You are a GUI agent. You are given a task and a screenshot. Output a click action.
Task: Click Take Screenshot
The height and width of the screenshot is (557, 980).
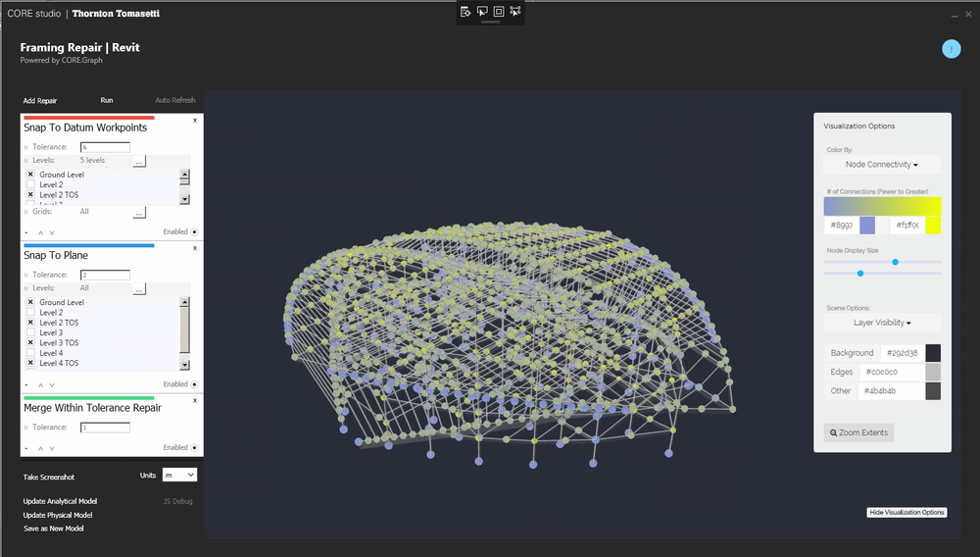(x=49, y=477)
